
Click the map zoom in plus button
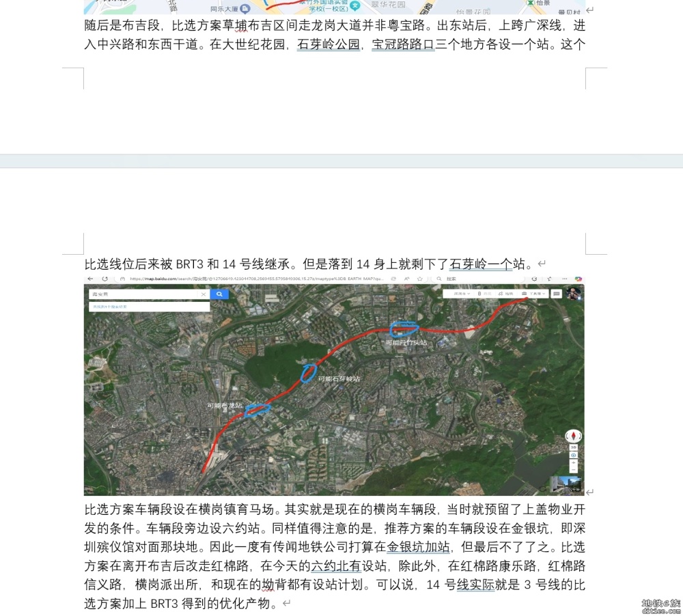(573, 462)
